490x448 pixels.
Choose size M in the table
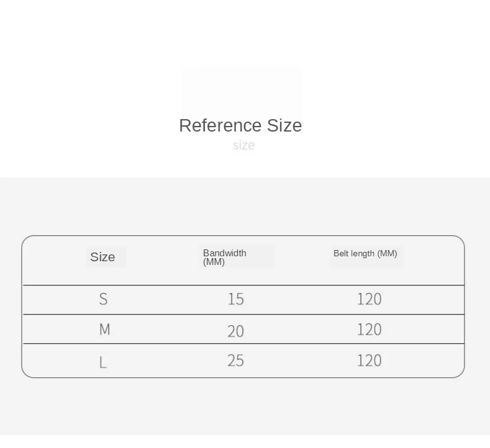click(104, 329)
